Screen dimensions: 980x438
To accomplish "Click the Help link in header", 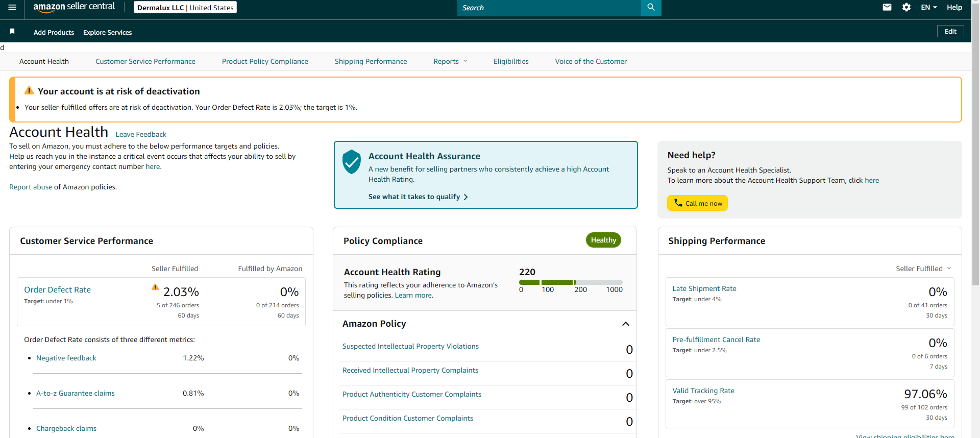I will 954,7.
